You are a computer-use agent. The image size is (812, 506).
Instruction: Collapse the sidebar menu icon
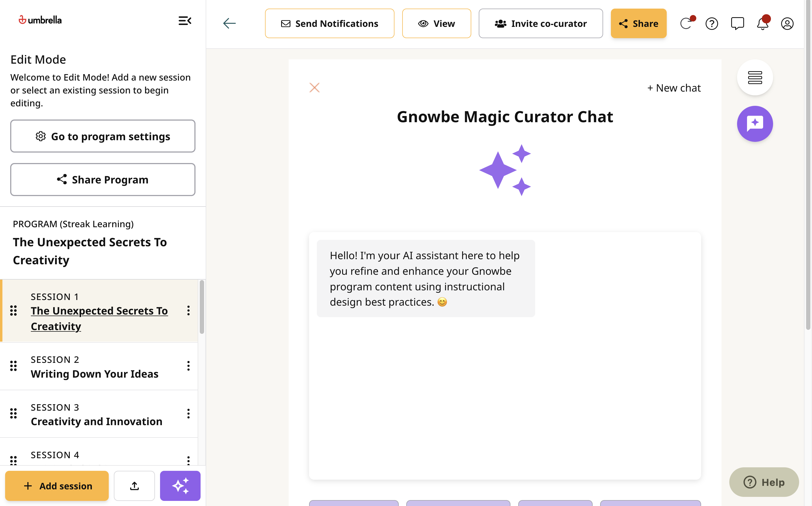click(185, 21)
